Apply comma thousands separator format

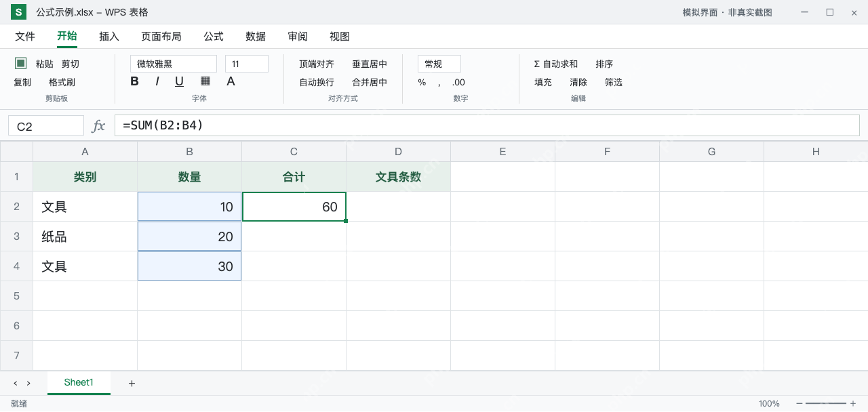439,83
